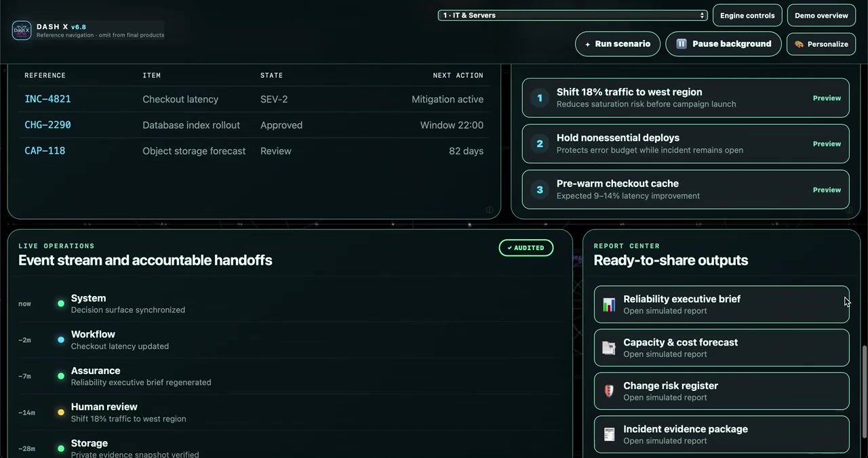Click the info icon in the recommendations panel corner

849,210
